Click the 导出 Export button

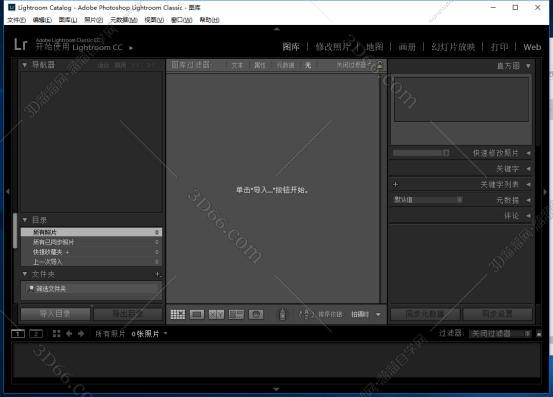coord(128,314)
